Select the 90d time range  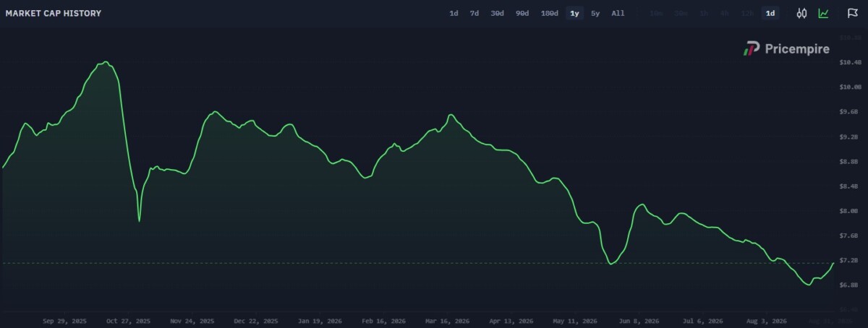click(522, 13)
